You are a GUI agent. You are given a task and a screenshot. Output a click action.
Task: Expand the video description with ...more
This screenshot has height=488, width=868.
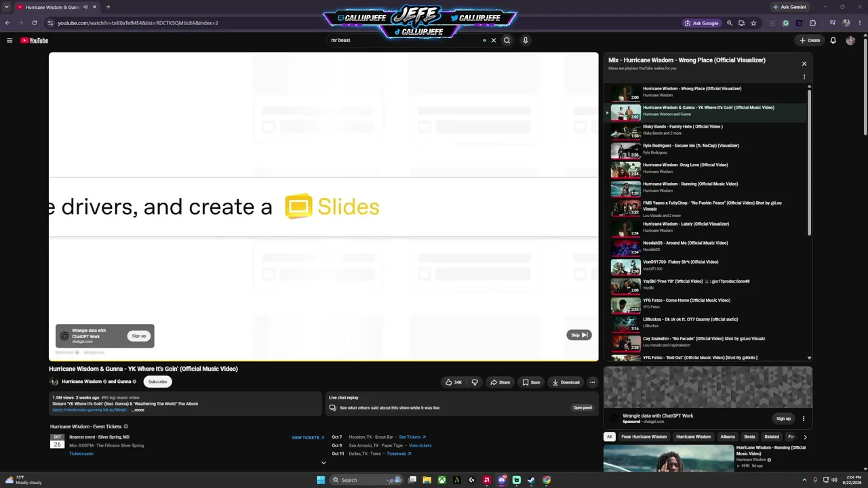click(x=138, y=410)
